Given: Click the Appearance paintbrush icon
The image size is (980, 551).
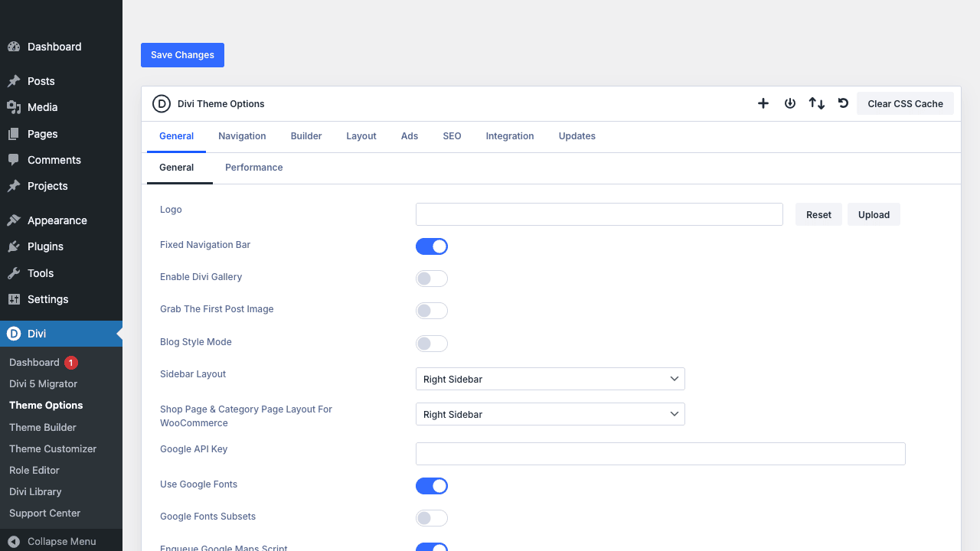Looking at the screenshot, I should click(x=14, y=220).
